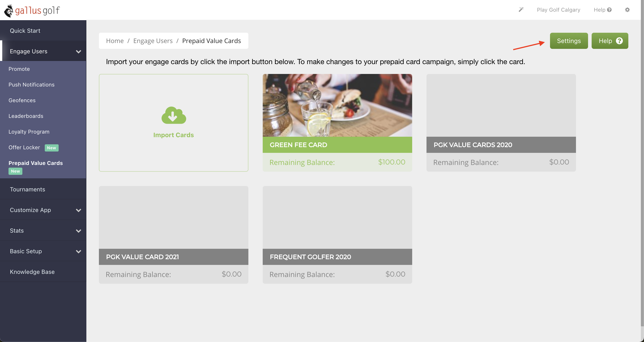Screen dimensions: 644x342
Task: Click the Gallus Golf rooster logo
Action: [x=9, y=11]
